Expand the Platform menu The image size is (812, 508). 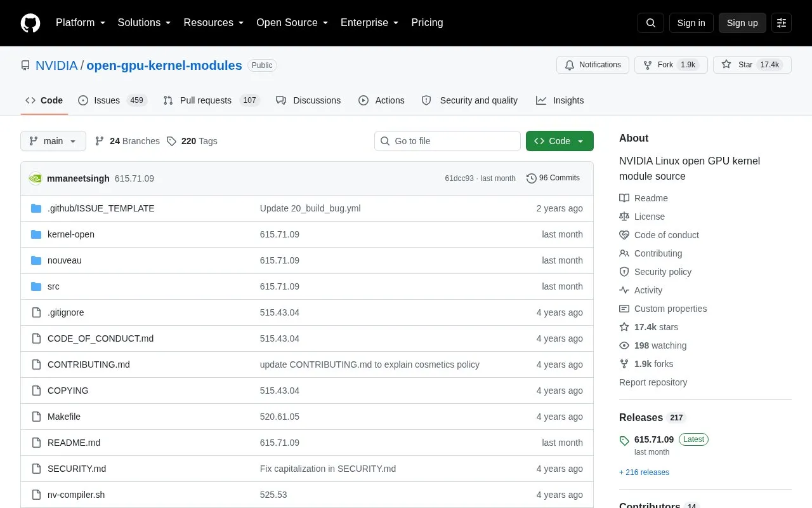[x=81, y=23]
